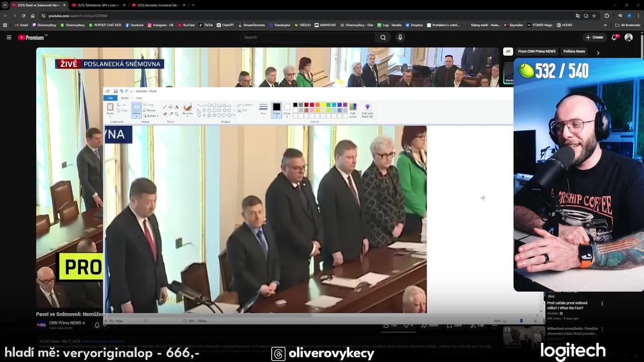The height and width of the screenshot is (362, 644).
Task: Select the Magnifier tool in Paint
Action: point(177,114)
